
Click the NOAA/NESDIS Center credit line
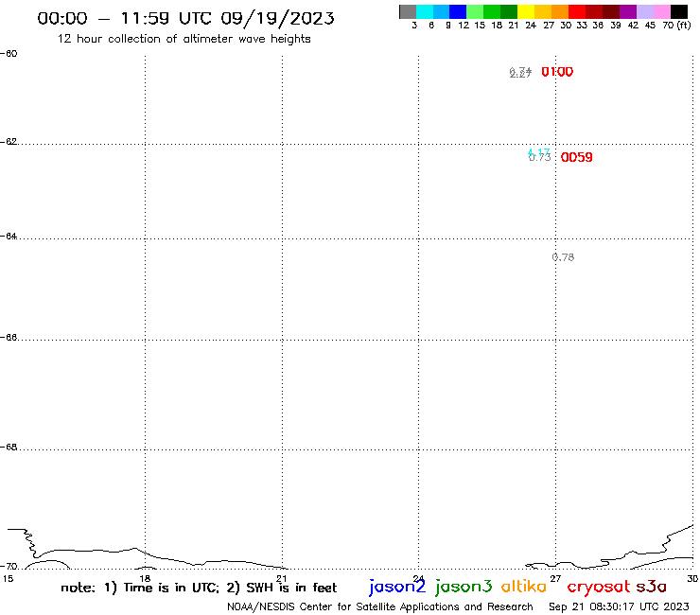pos(380,606)
